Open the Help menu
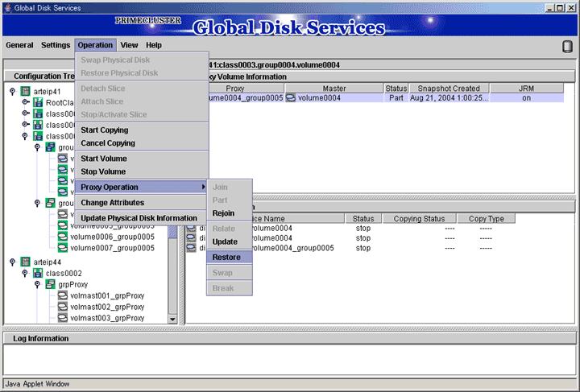The width and height of the screenshot is (580, 392). pos(154,45)
